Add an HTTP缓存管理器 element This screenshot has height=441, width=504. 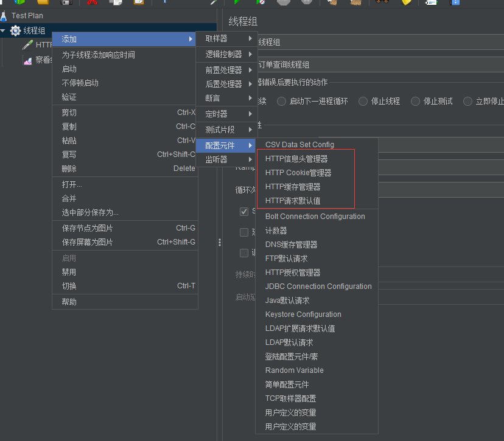(x=317, y=187)
